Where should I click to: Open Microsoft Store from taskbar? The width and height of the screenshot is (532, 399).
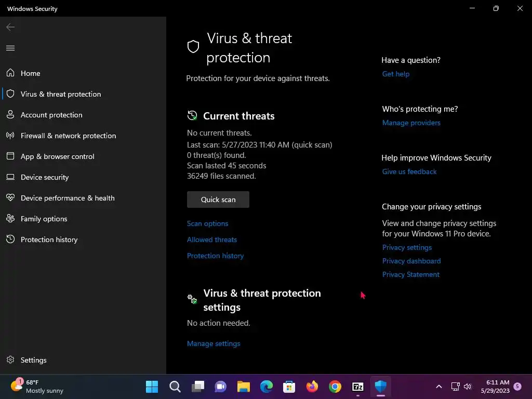point(289,387)
